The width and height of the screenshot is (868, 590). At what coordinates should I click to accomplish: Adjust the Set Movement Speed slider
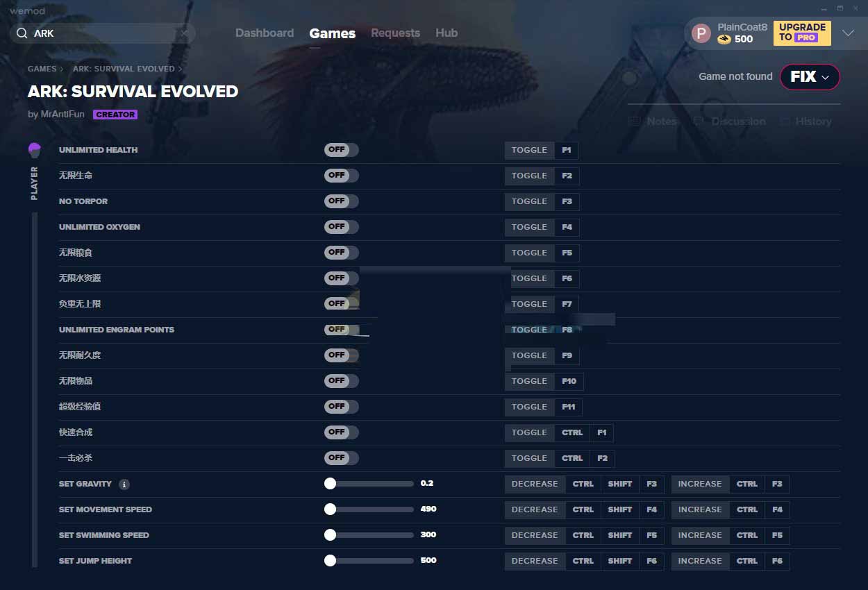(369, 509)
